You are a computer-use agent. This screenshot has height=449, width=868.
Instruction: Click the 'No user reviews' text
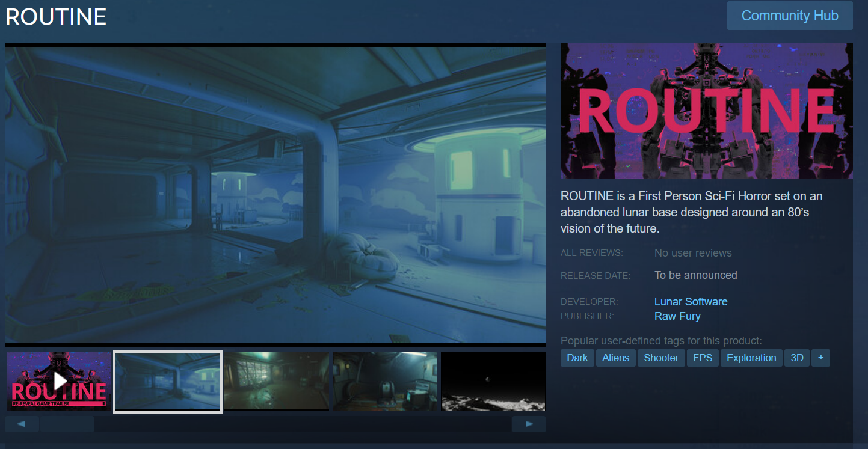pyautogui.click(x=693, y=253)
